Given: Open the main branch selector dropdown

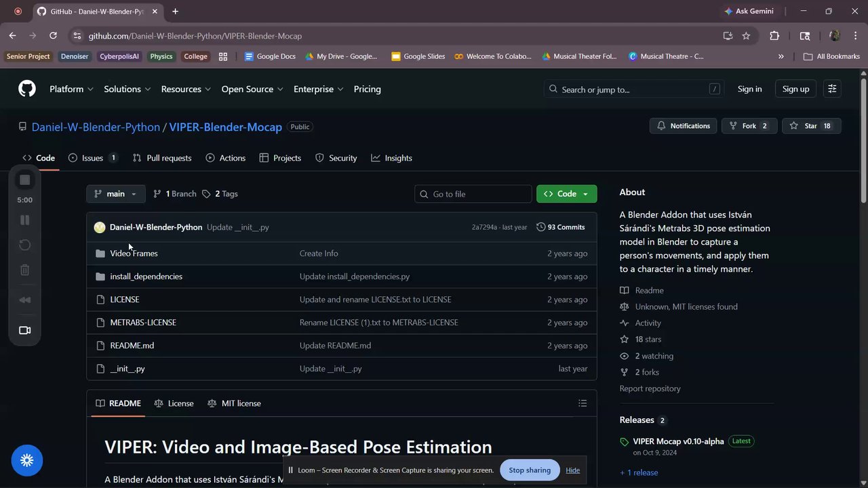Looking at the screenshot, I should coord(116,194).
